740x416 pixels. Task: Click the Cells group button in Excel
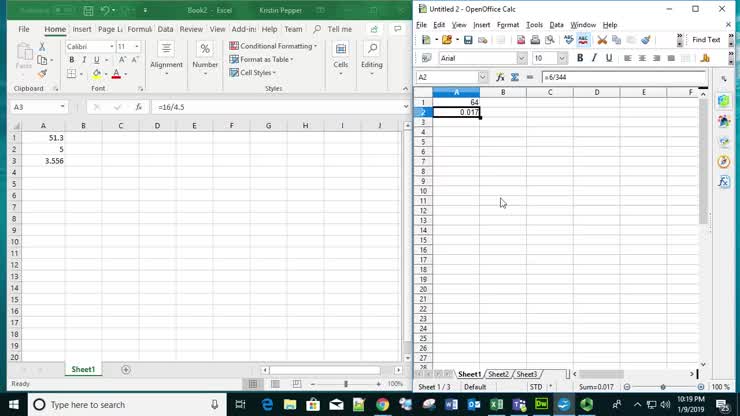[x=341, y=60]
